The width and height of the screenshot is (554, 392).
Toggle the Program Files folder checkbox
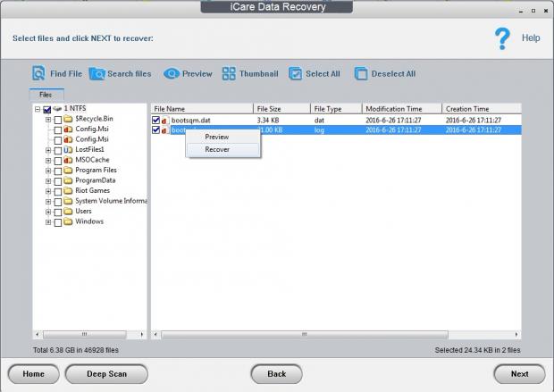58,170
